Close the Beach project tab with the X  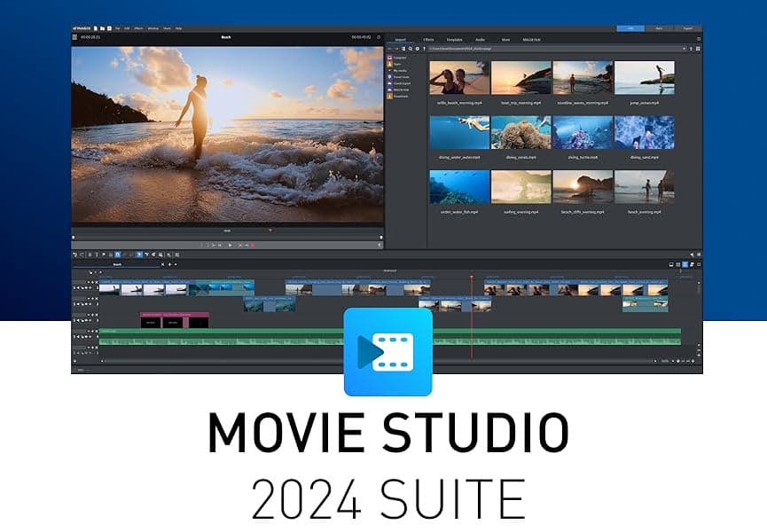(x=163, y=264)
